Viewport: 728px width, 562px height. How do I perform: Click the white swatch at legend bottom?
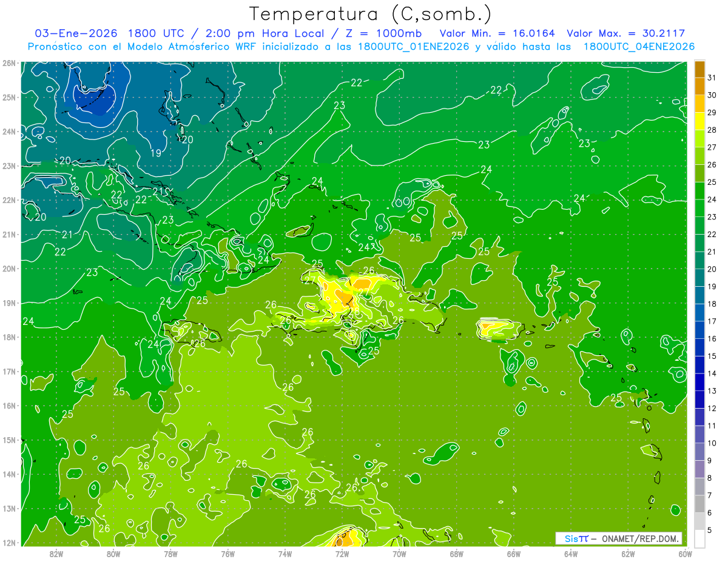point(699,538)
